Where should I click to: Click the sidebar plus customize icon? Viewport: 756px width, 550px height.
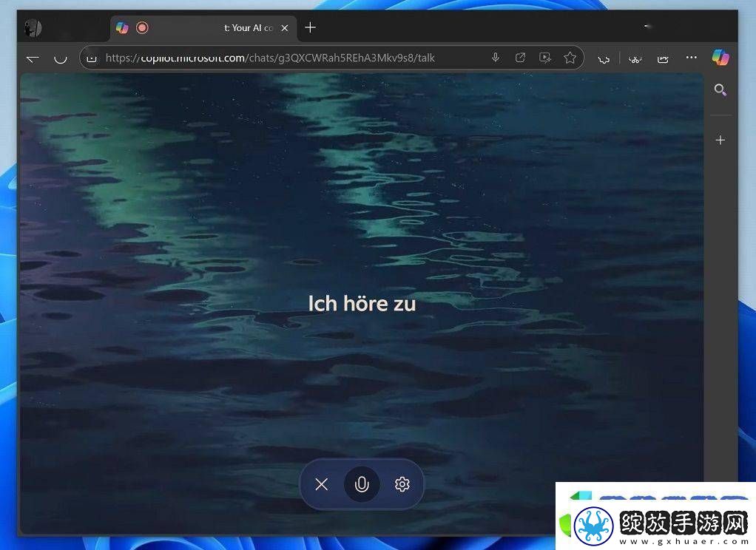(x=720, y=140)
